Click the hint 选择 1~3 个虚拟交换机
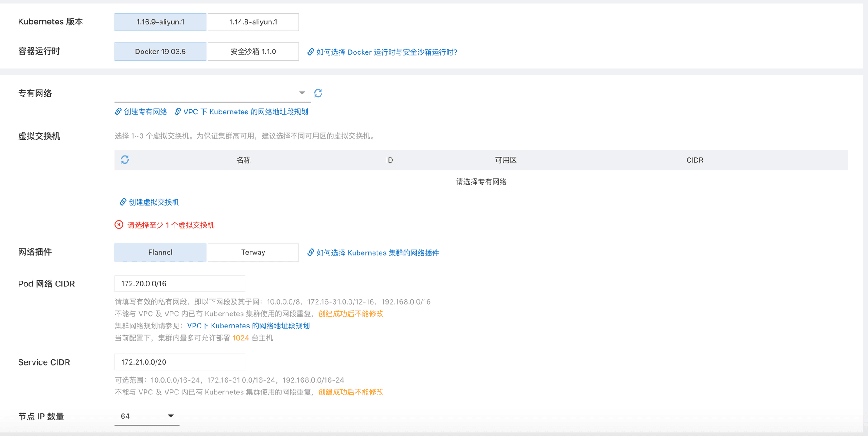The image size is (868, 436). (x=245, y=136)
